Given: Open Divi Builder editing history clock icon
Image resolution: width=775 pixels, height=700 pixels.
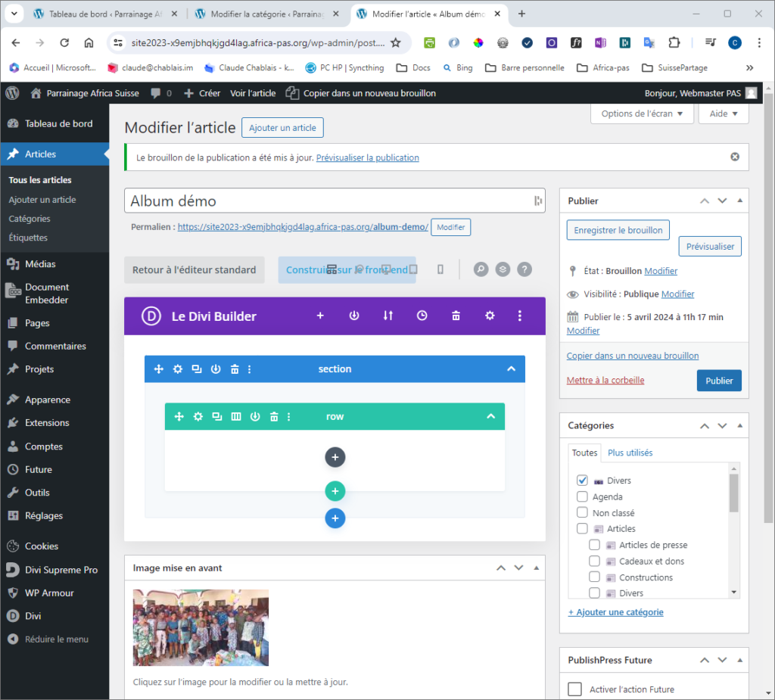Looking at the screenshot, I should [x=422, y=316].
